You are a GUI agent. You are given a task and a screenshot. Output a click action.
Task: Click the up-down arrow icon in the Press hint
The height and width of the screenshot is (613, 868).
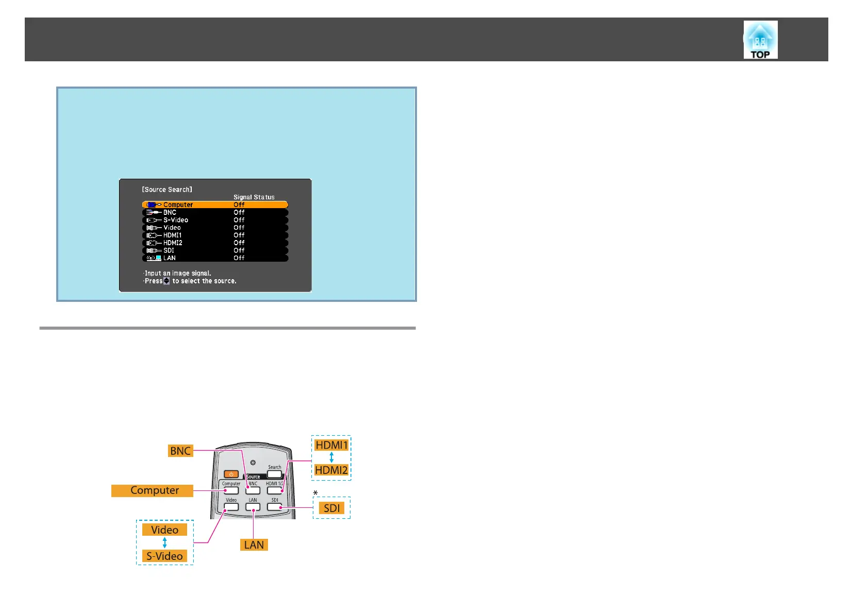[x=166, y=281]
